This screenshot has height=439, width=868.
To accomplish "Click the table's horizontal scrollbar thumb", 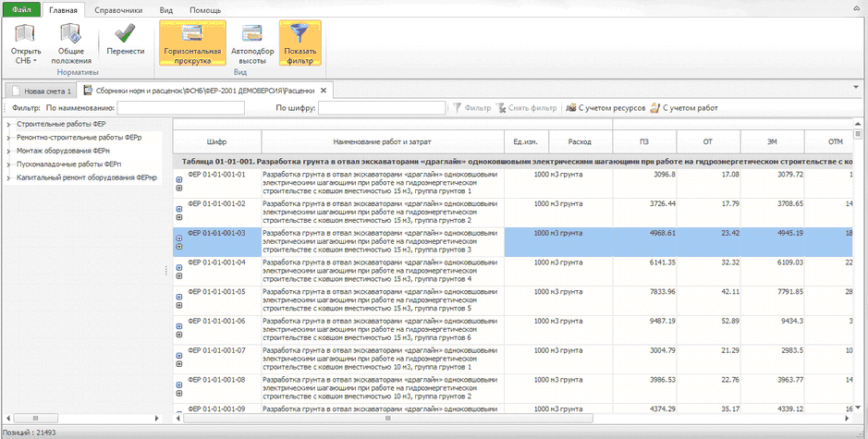I will pyautogui.click(x=387, y=419).
